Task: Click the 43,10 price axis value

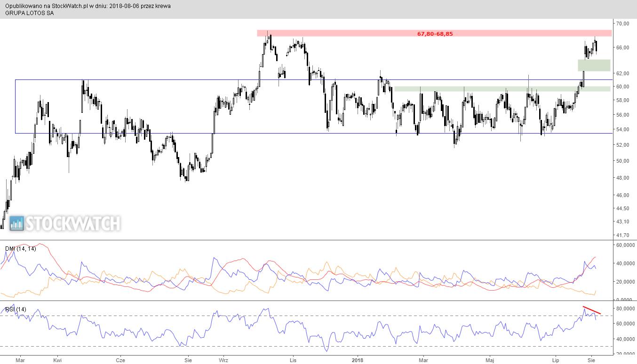Action: point(622,222)
